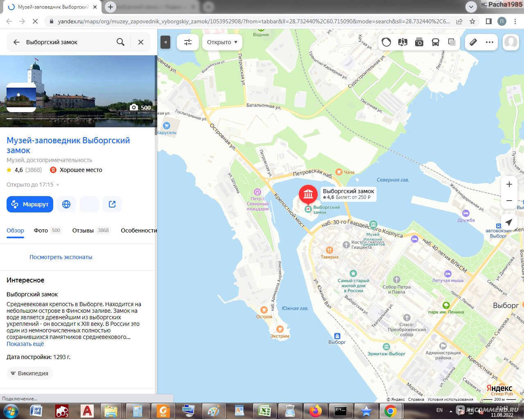
Task: Open the map layers switcher
Action: click(452, 42)
